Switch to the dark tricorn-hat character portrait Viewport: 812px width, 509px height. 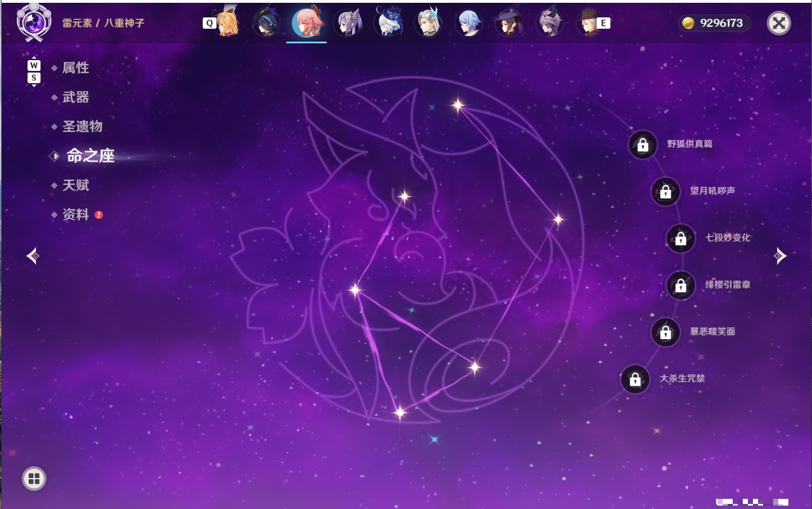click(266, 22)
